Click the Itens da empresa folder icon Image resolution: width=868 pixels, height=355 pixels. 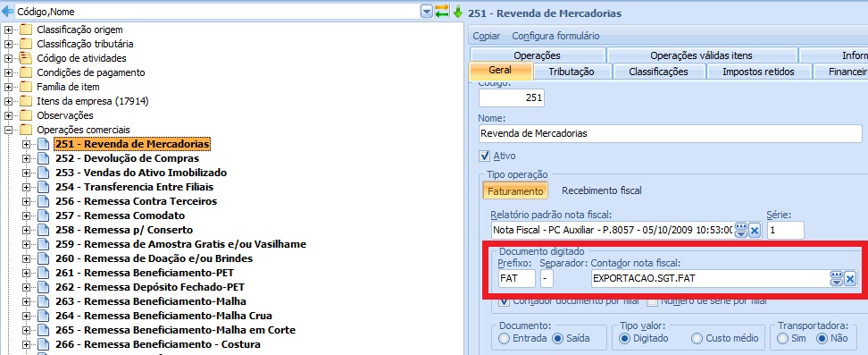(x=26, y=102)
